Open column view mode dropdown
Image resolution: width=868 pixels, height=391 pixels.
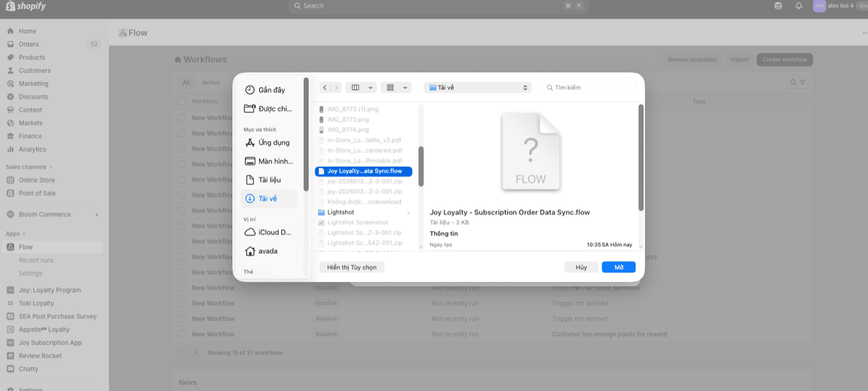click(361, 87)
